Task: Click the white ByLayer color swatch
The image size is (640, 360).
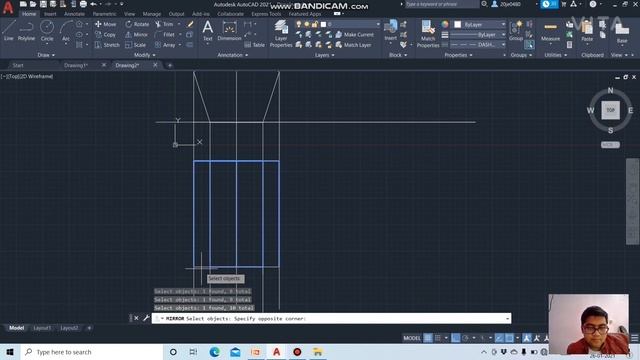Action: (458, 24)
